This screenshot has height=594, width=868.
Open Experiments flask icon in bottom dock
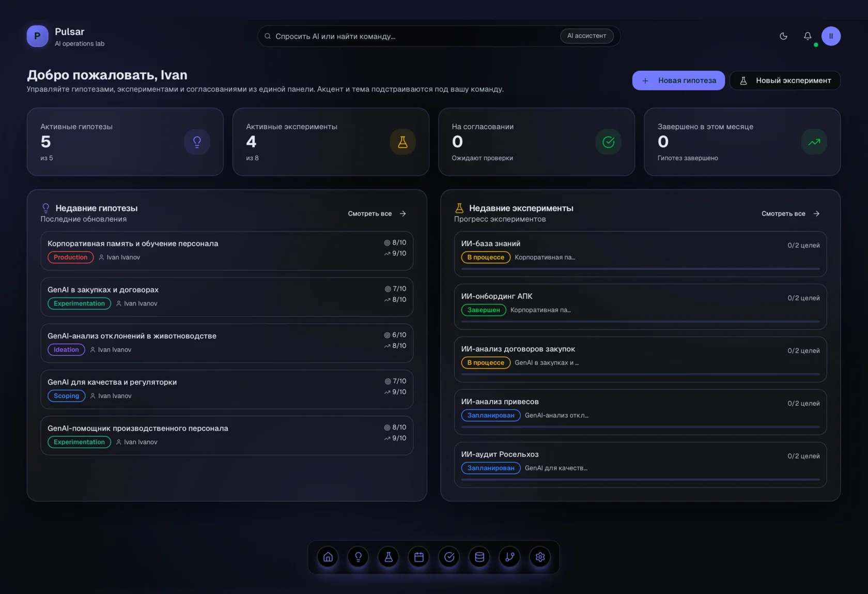pyautogui.click(x=389, y=557)
